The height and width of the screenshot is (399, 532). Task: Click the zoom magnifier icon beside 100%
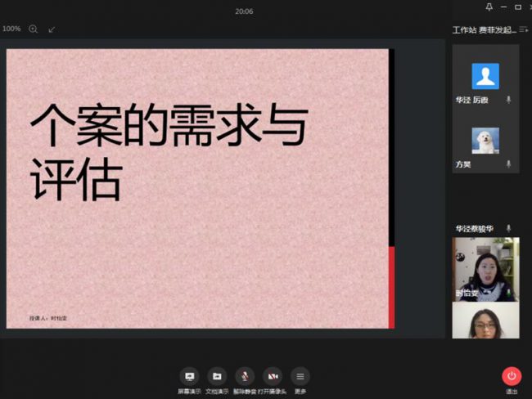(x=34, y=29)
